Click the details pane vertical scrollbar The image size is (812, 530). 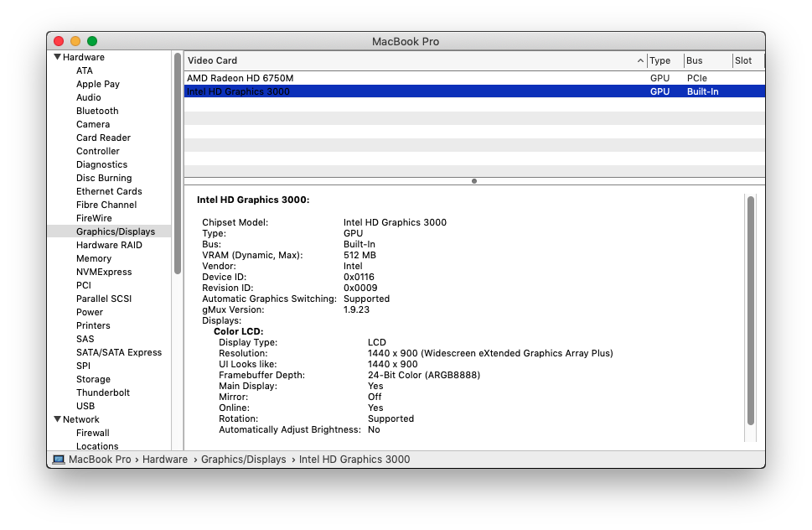751,311
